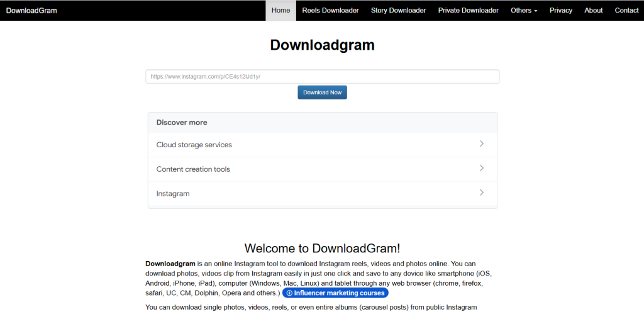644x314 pixels.
Task: Click the DownloadGram brand logo text
Action: (31, 10)
